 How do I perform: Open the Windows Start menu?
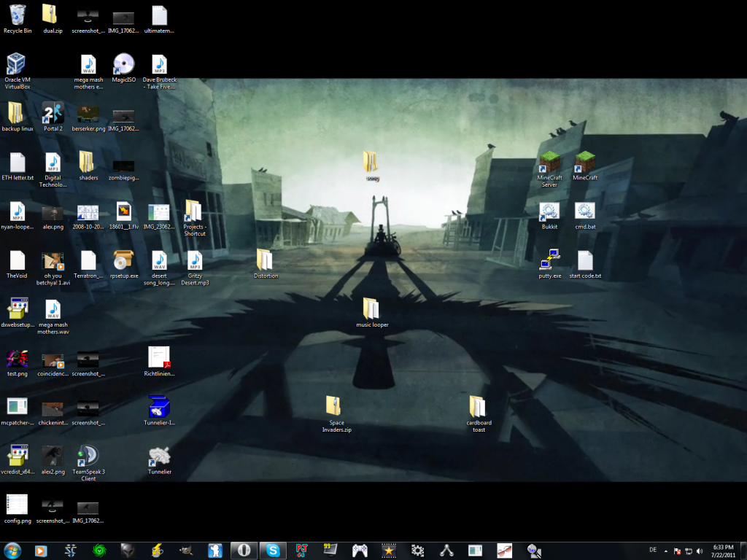pos(13,551)
